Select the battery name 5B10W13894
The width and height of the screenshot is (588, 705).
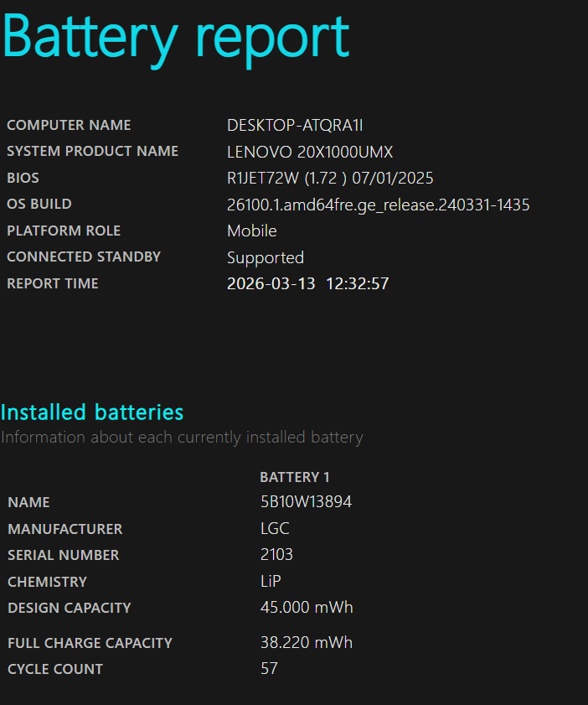point(306,503)
